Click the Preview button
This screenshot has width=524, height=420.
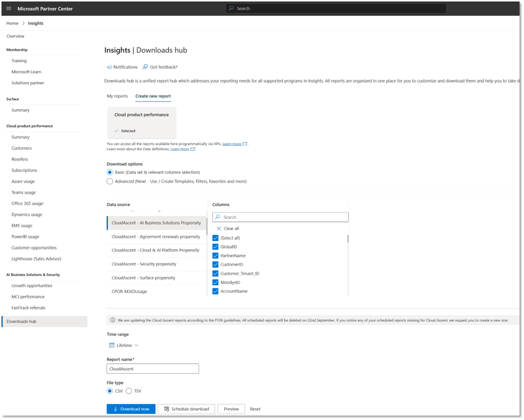[231, 409]
